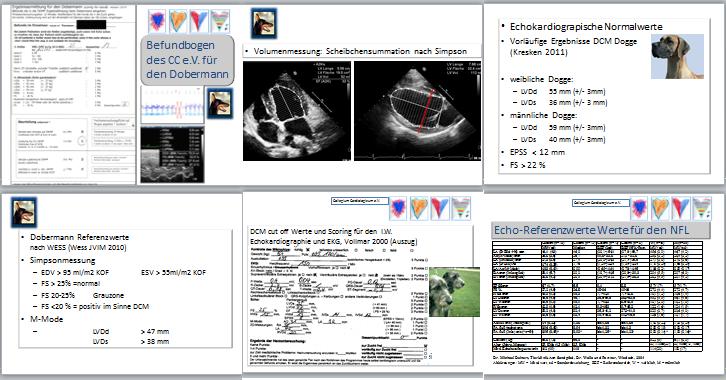
Task: Click blue-red heart icon on Echo-Referenzwerte NFL slide
Action: (639, 208)
